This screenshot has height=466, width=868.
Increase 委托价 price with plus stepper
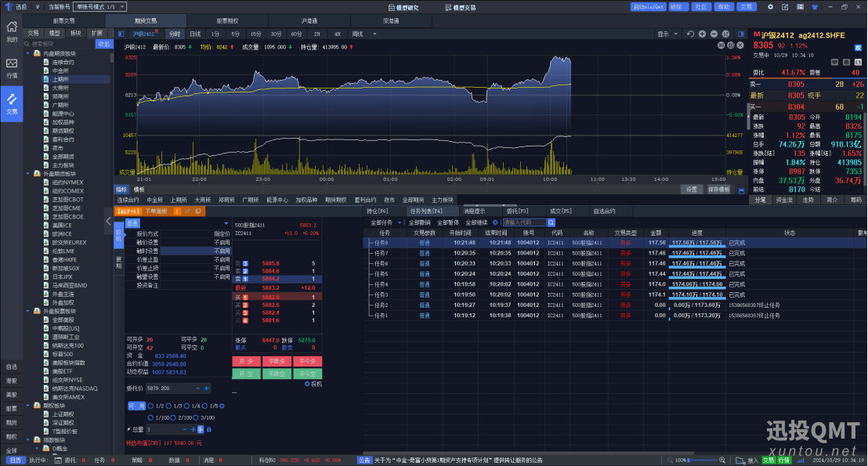(207, 388)
